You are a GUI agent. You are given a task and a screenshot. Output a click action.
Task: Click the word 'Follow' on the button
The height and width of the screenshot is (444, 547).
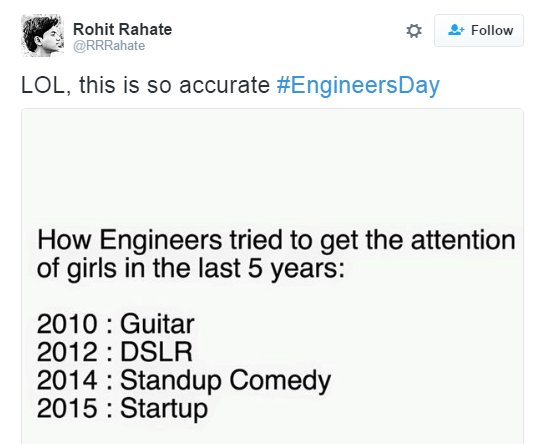[492, 30]
